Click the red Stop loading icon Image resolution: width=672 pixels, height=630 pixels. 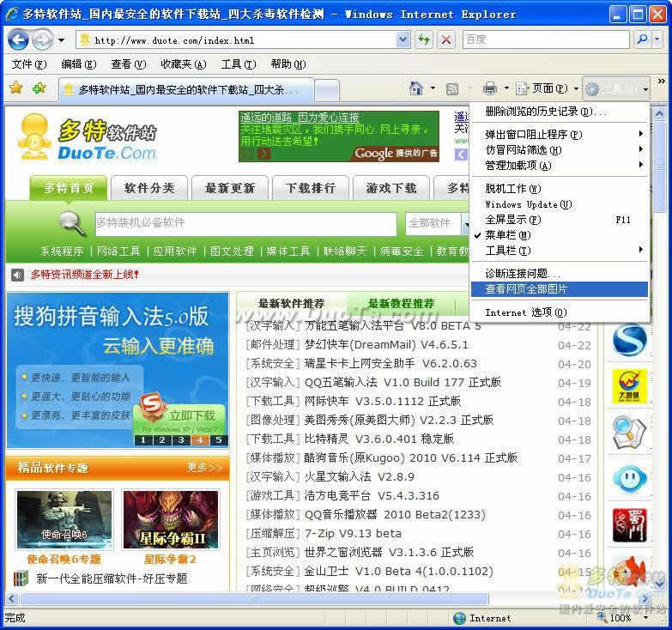[x=446, y=39]
